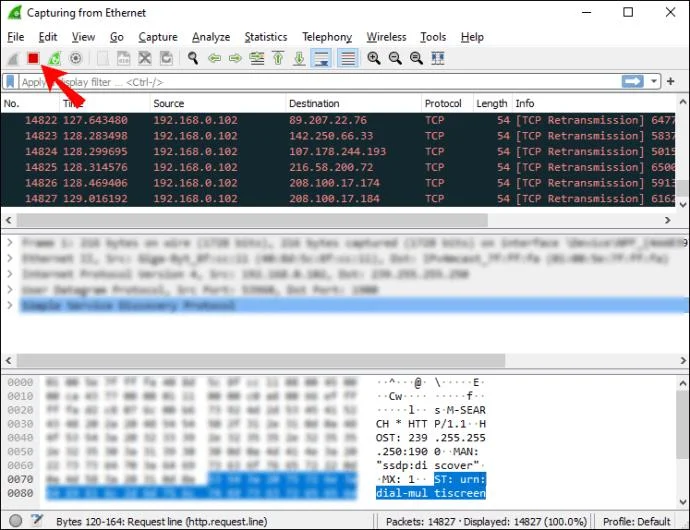The width and height of the screenshot is (690, 530).
Task: Sort by the No. column header
Action: tap(30, 103)
